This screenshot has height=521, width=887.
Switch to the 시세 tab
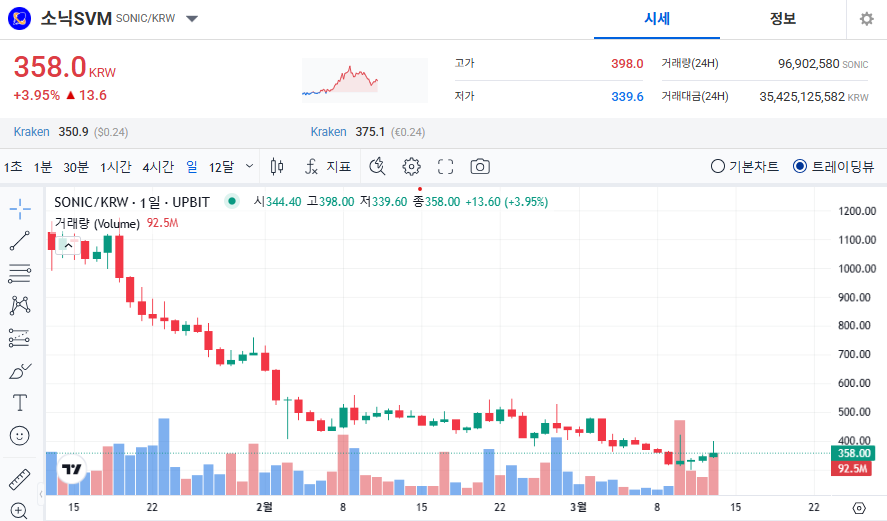point(657,19)
